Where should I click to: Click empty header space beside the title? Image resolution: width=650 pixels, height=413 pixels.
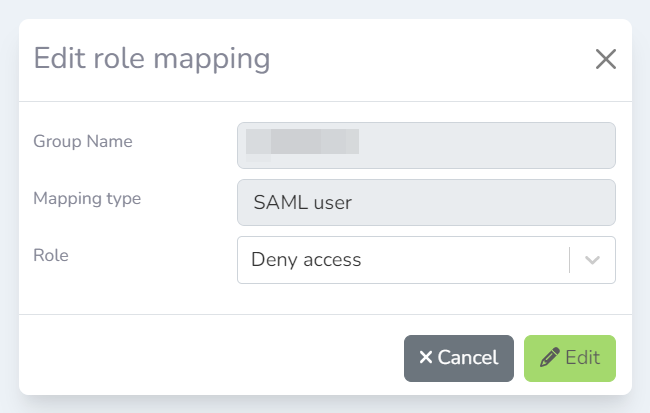[x=430, y=58]
